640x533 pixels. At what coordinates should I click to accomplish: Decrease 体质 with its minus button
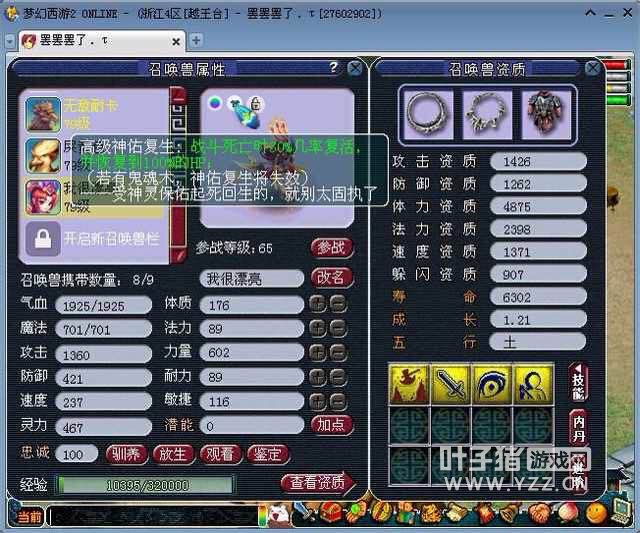click(338, 304)
